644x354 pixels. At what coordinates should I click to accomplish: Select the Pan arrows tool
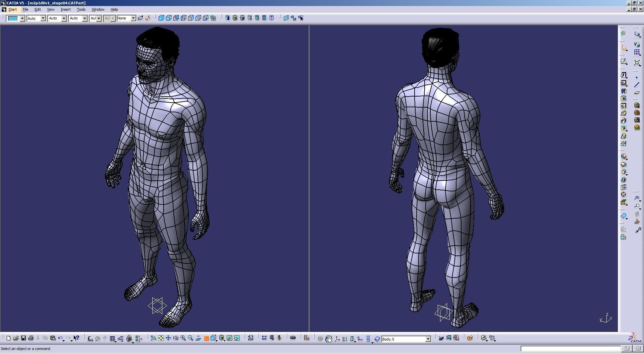click(x=168, y=338)
